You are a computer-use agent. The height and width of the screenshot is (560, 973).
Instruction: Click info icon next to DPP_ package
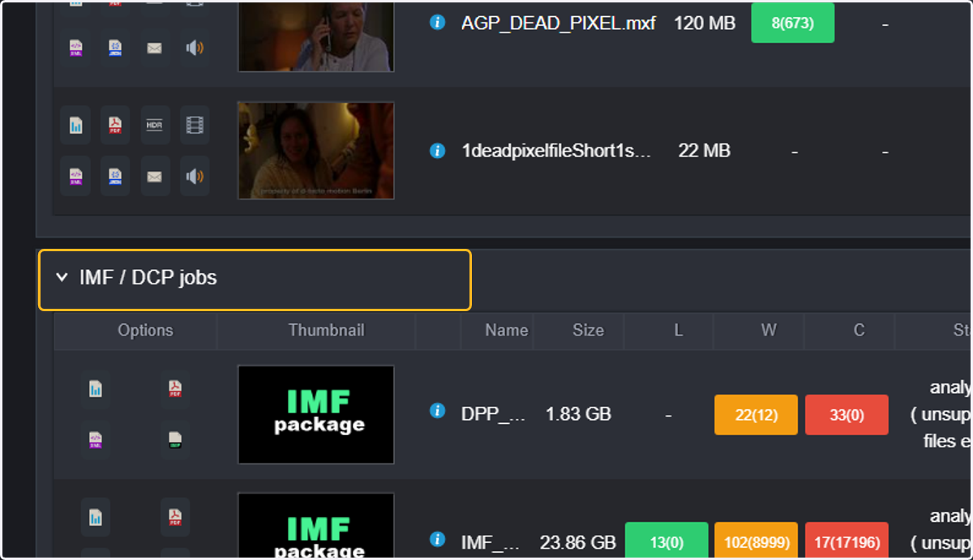[x=438, y=411]
